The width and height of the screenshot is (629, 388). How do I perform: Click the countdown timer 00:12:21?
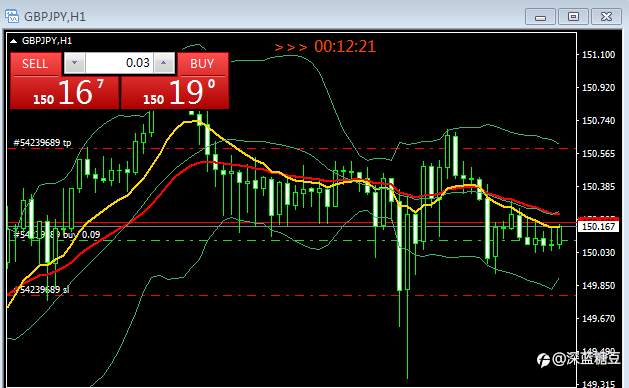345,47
